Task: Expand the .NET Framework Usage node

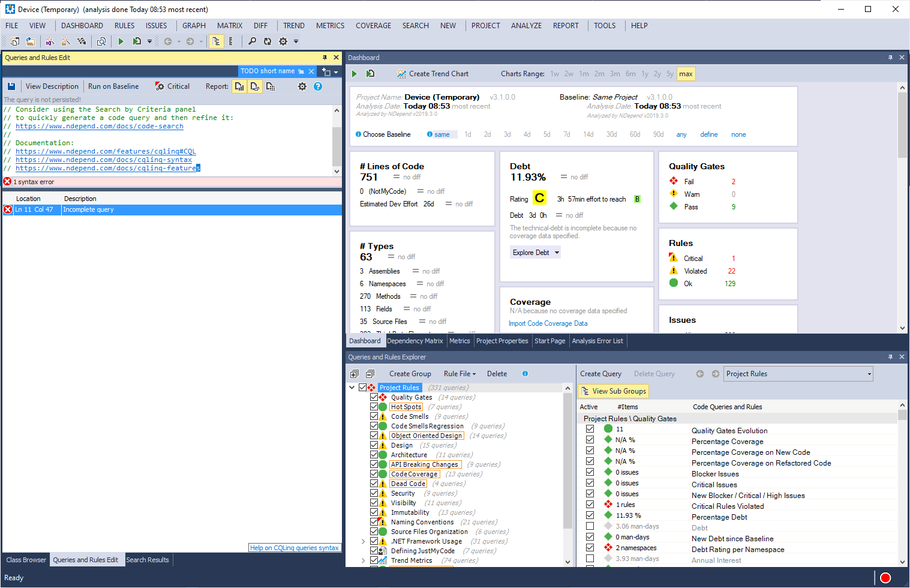Action: click(364, 541)
